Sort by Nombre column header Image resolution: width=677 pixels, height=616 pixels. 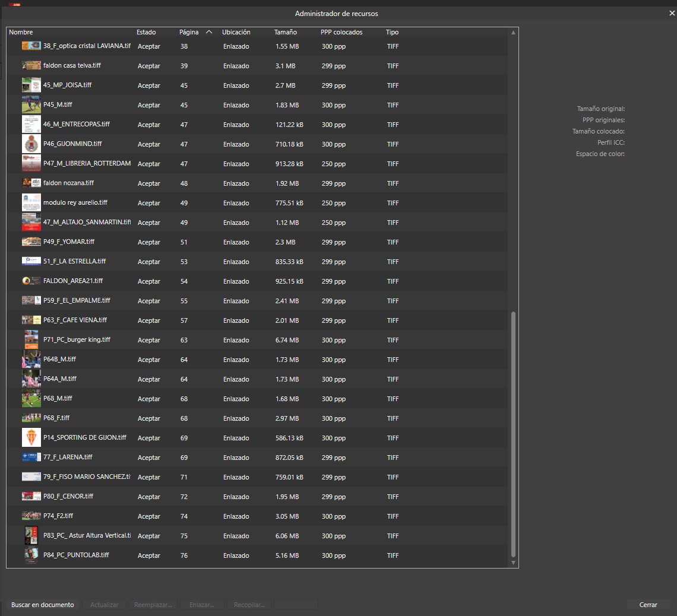[x=21, y=33]
